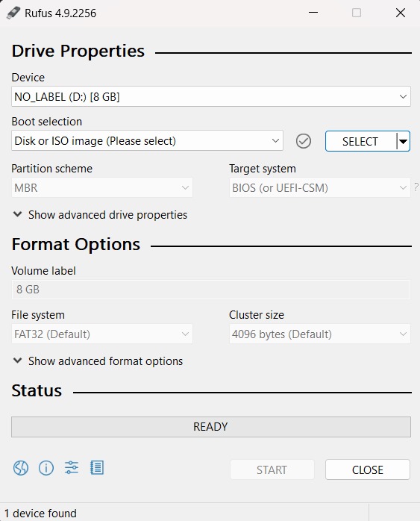Viewport: 420px width, 521px height.
Task: Click the 'File system' label
Action: (38, 315)
